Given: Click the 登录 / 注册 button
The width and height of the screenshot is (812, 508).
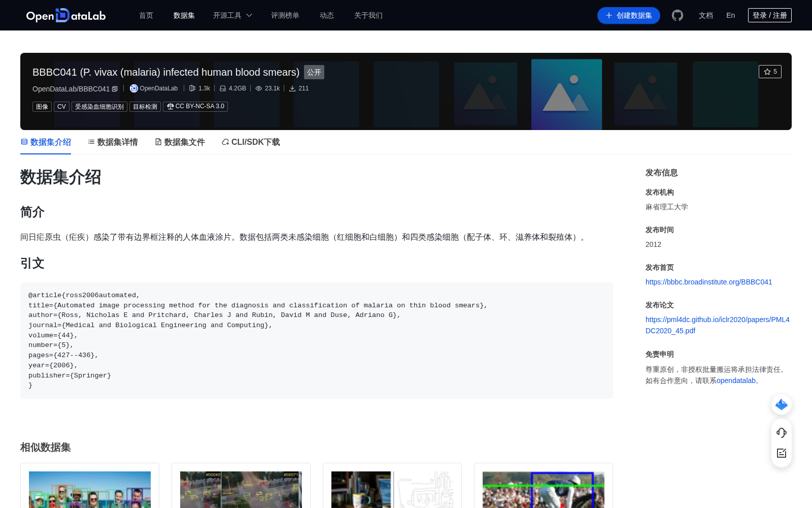Looking at the screenshot, I should tap(770, 15).
